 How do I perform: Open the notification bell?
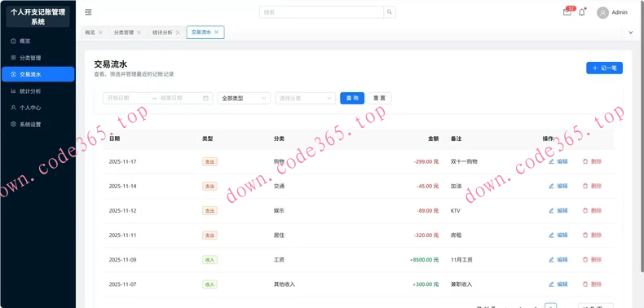pos(582,12)
